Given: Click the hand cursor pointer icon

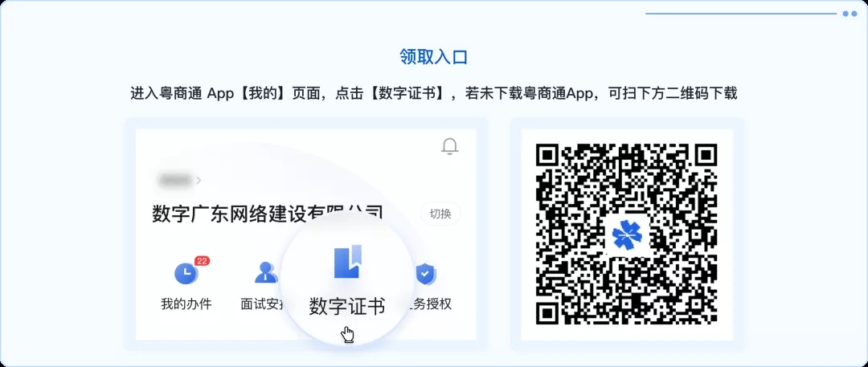Looking at the screenshot, I should click(348, 335).
